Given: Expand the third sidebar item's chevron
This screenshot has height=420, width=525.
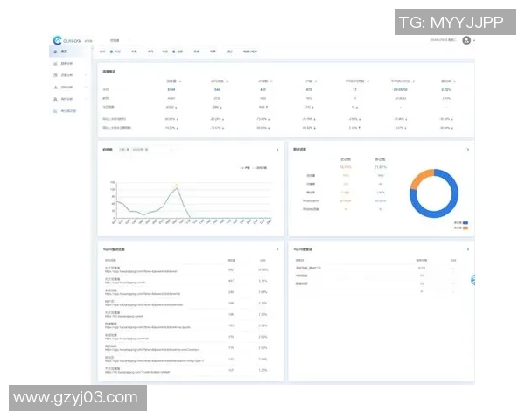Looking at the screenshot, I should (x=86, y=76).
